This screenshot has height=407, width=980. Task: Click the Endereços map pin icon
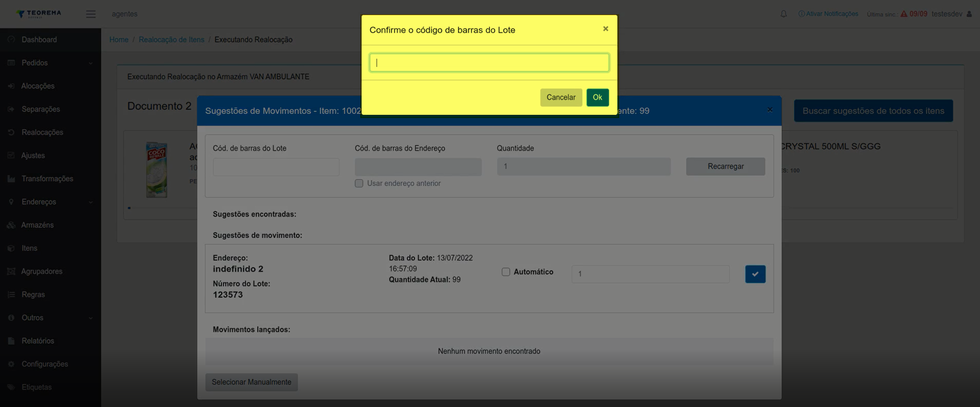coord(11,202)
